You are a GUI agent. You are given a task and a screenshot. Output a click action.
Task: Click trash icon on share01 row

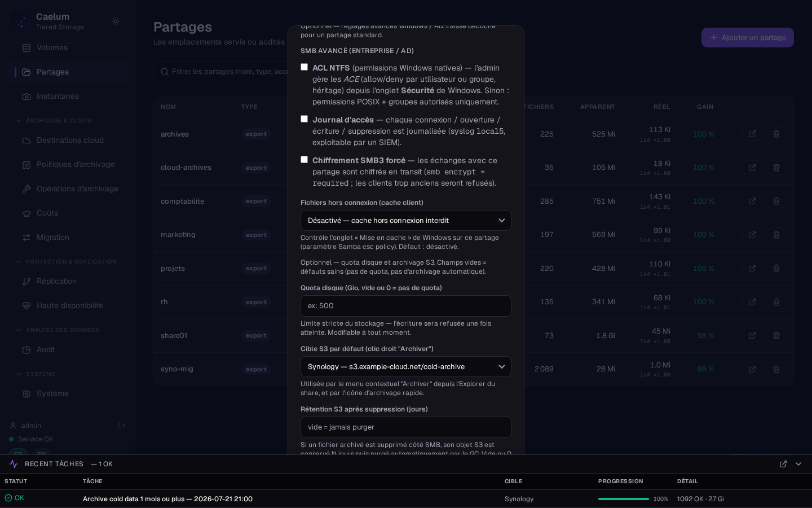pos(776,336)
